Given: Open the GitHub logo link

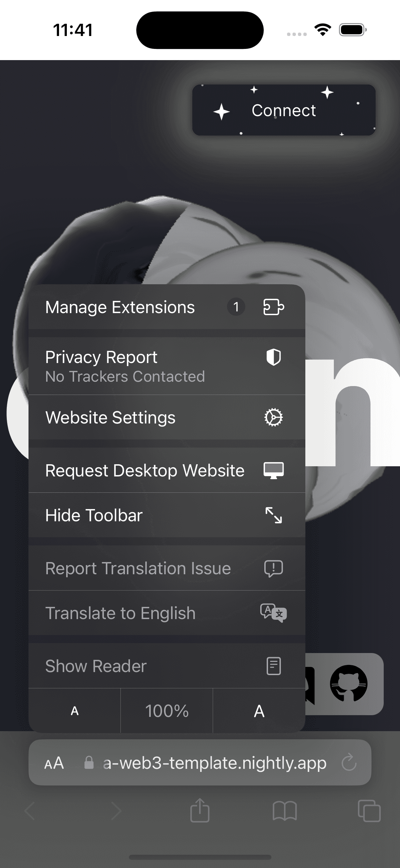Looking at the screenshot, I should [x=349, y=683].
